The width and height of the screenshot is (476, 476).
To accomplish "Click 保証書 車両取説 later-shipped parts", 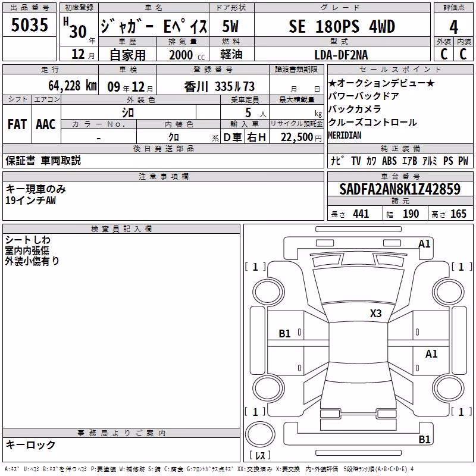I will (43, 161).
